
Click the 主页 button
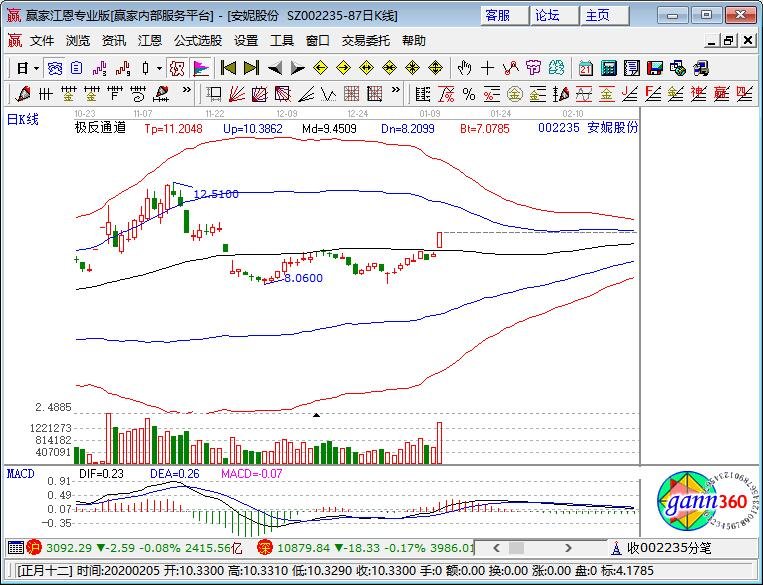[x=605, y=16]
